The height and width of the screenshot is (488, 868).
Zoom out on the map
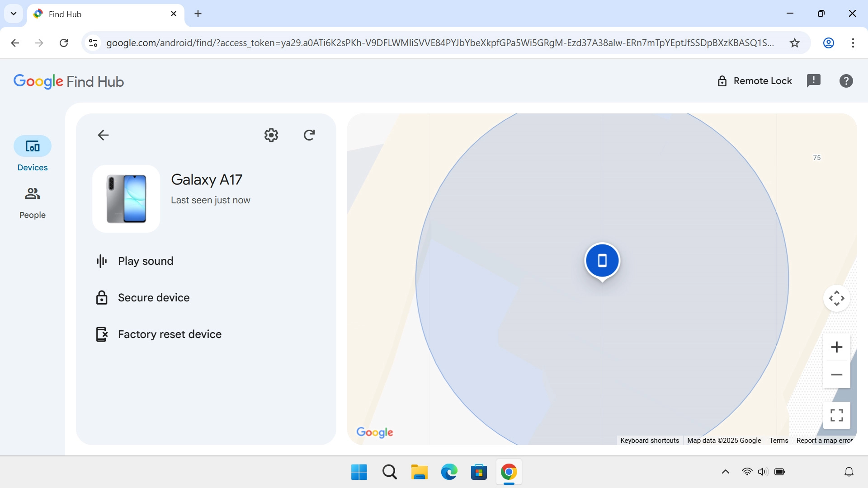click(836, 374)
